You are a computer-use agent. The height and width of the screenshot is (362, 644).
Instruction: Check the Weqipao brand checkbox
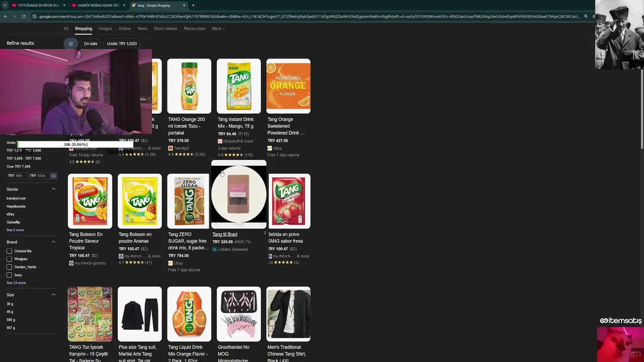pos(9,259)
